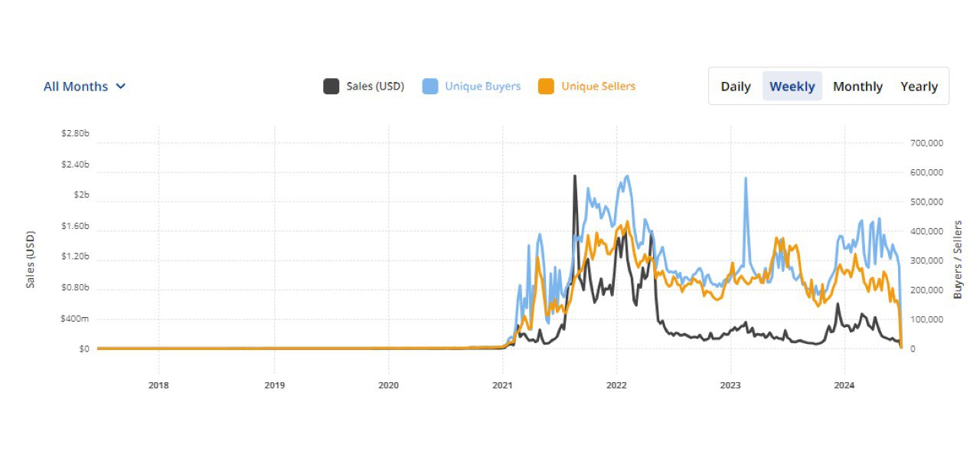Switch chart to Monthly interval

point(857,87)
